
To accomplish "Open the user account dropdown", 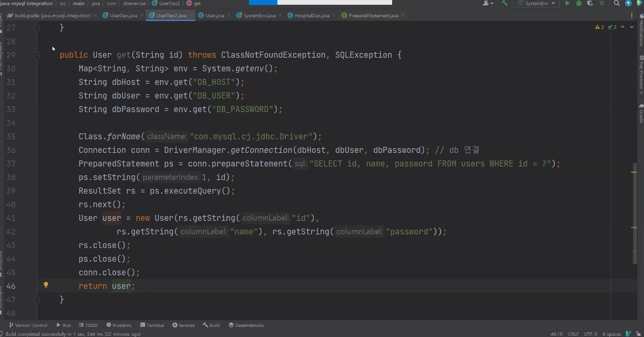I will (488, 4).
